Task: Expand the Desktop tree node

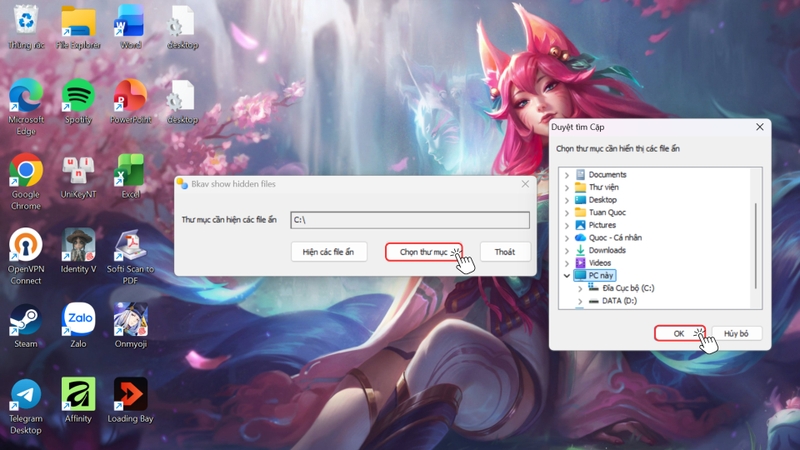Action: [x=566, y=200]
